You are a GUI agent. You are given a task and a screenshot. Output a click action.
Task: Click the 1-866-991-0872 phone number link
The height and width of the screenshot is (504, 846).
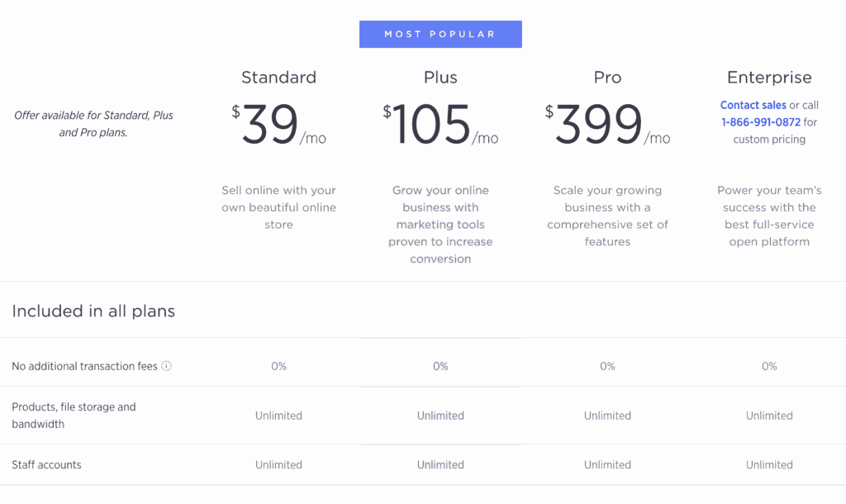(761, 122)
